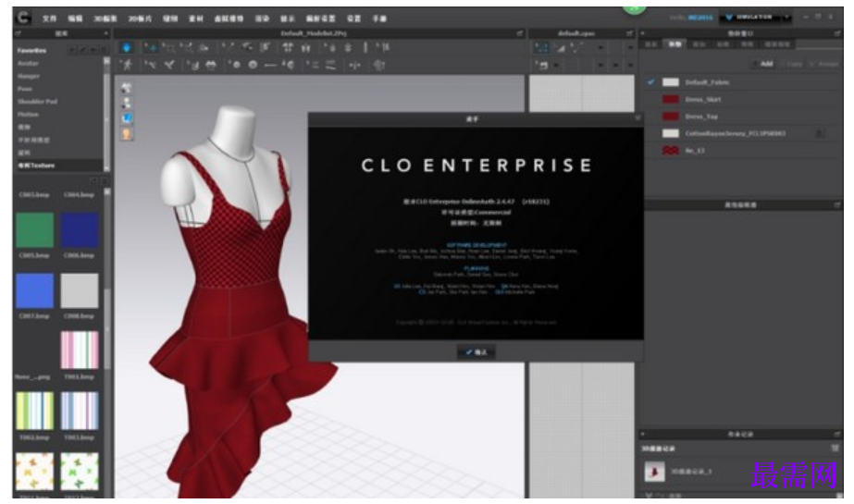Click the first icon in 2D toolbar second row
The image size is (854, 504).
[x=541, y=66]
